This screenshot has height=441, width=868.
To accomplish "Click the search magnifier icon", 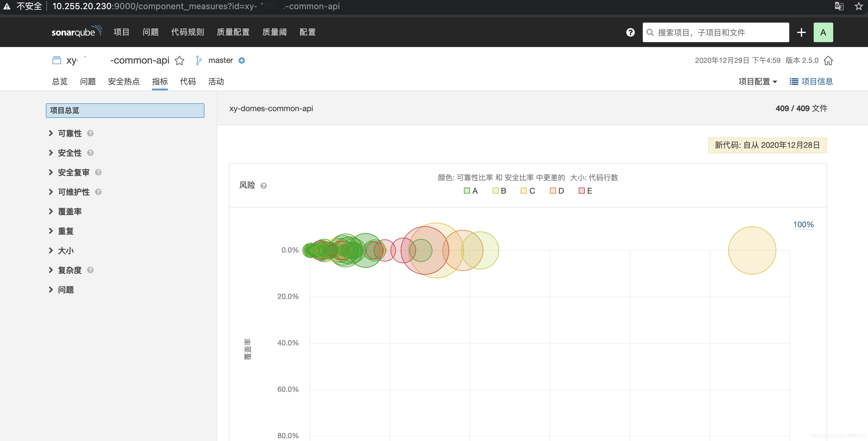I will [x=650, y=32].
